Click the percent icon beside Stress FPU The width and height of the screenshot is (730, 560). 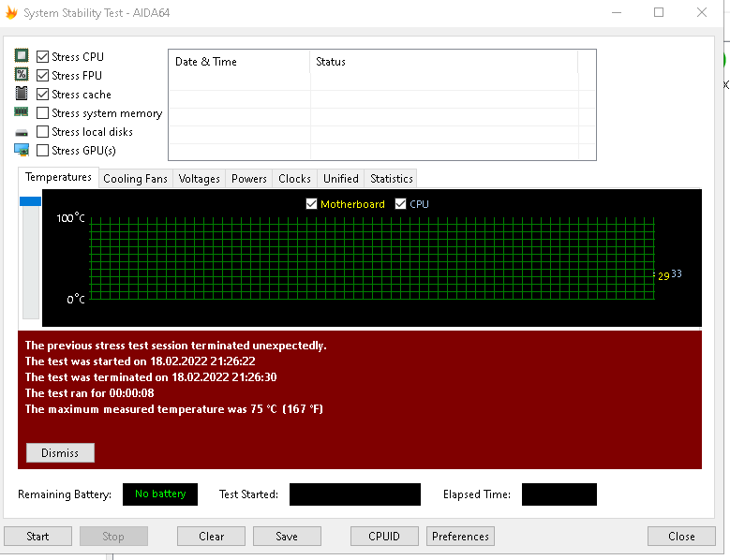[22, 74]
